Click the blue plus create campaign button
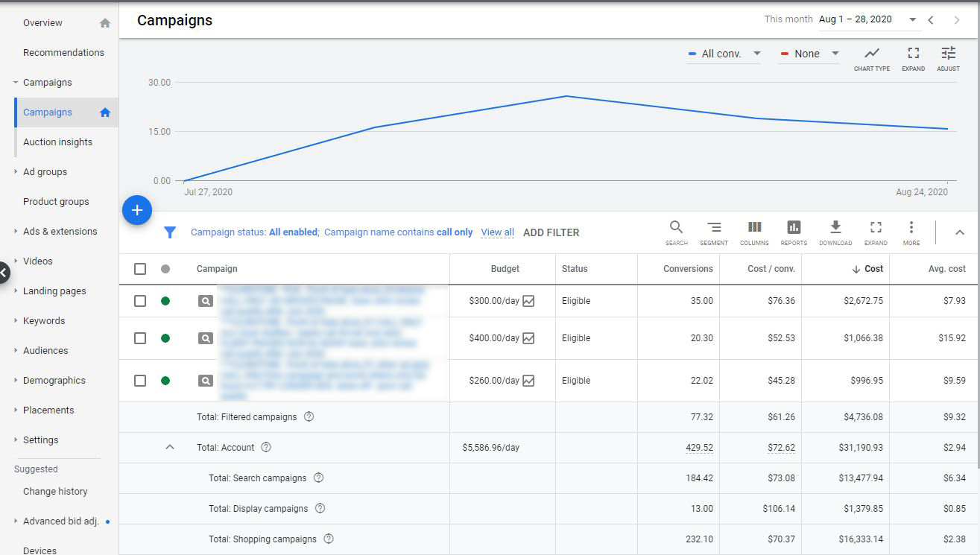This screenshot has height=555, width=980. 137,211
